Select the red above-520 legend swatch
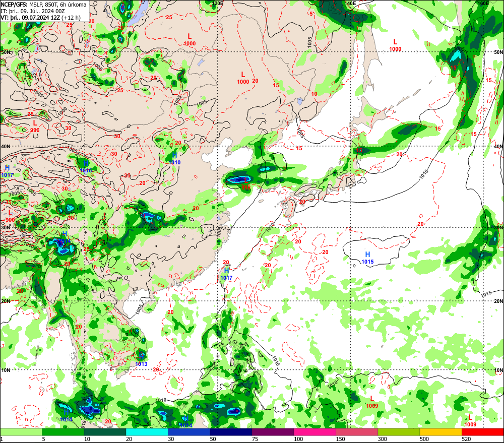The image size is (504, 443). (483, 432)
